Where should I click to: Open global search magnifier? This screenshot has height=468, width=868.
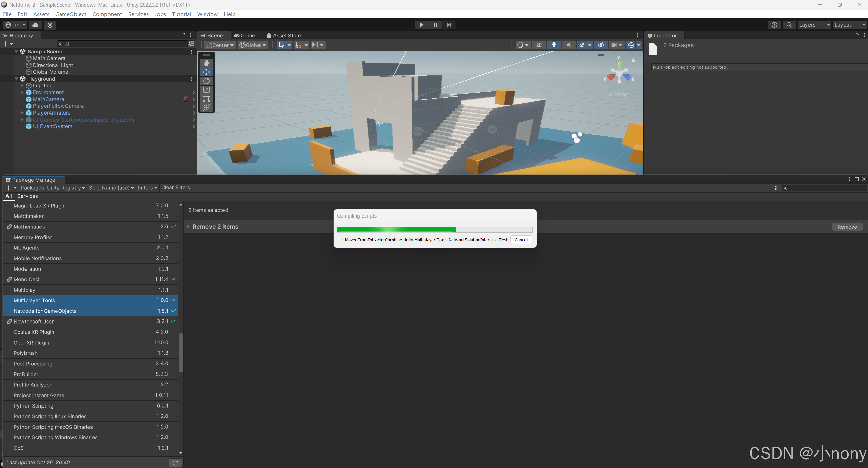pos(789,25)
